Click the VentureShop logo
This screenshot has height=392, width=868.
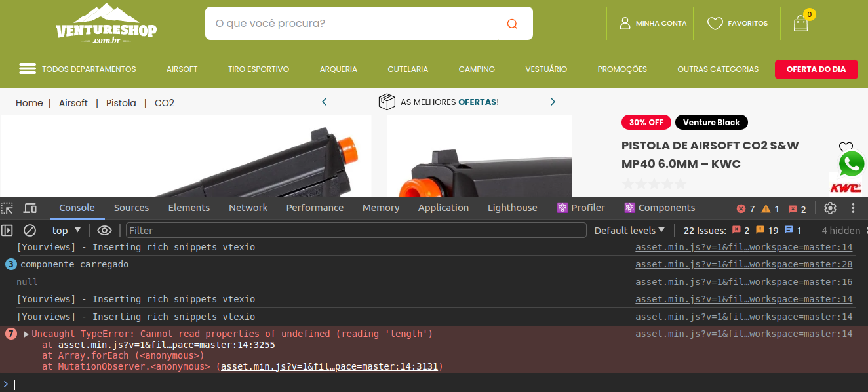(106, 23)
